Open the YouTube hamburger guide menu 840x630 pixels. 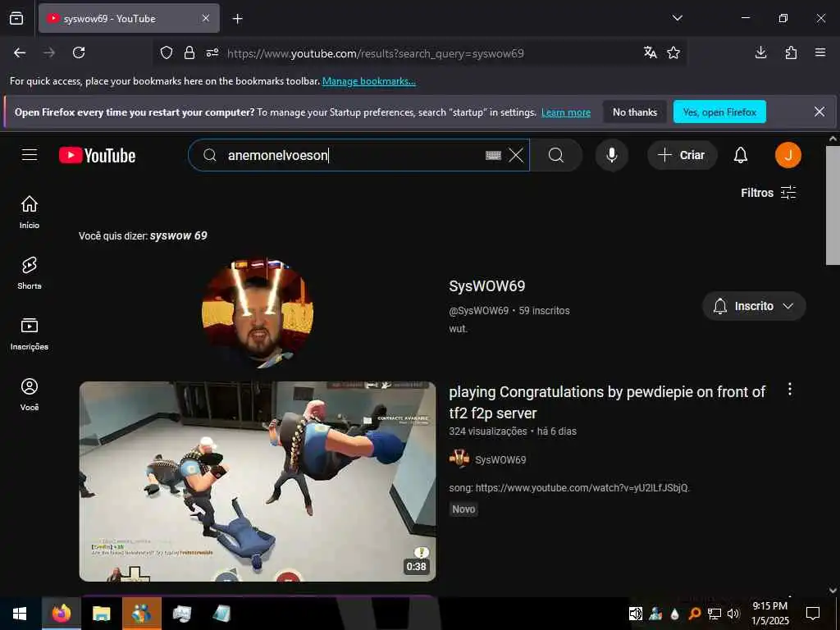click(x=30, y=155)
